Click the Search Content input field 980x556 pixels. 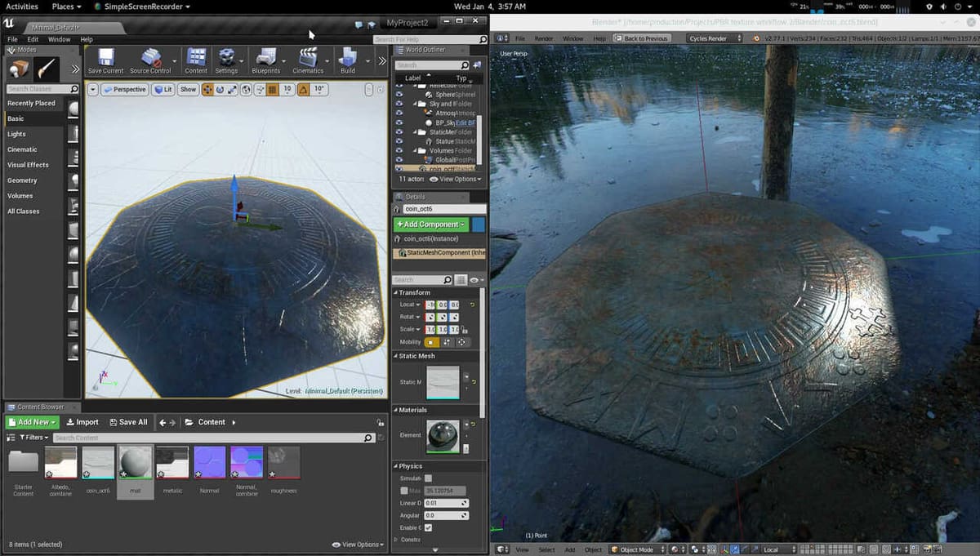pos(213,438)
